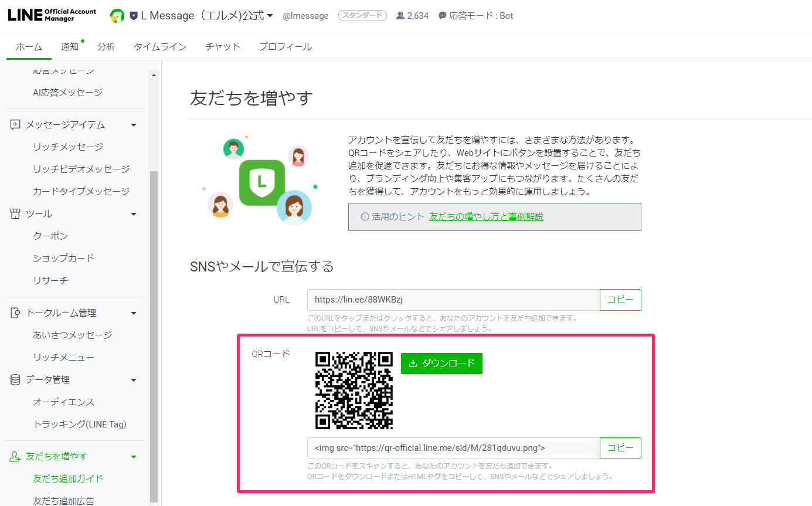The height and width of the screenshot is (506, 812).
Task: Click the @lmessage account ID text
Action: pyautogui.click(x=305, y=16)
